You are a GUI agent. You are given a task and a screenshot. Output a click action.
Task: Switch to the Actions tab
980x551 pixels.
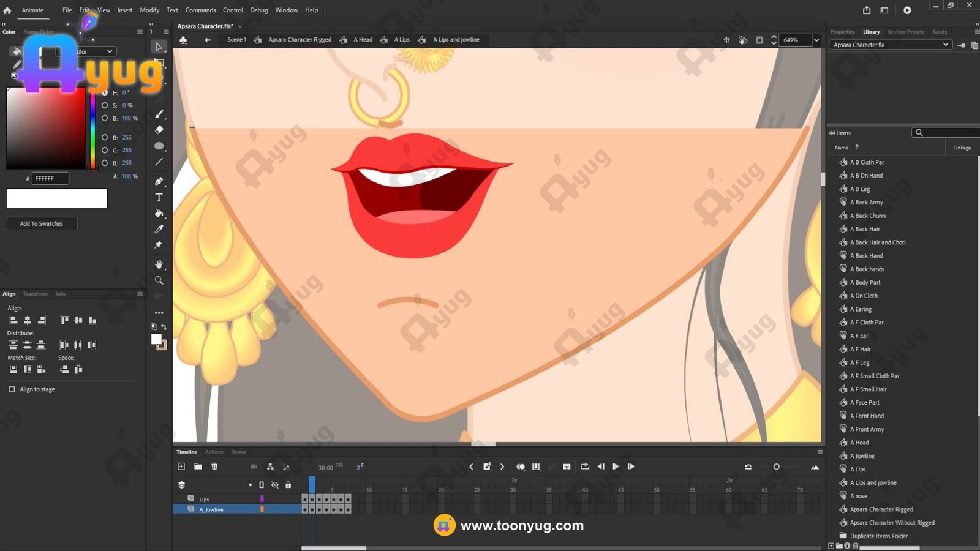214,452
